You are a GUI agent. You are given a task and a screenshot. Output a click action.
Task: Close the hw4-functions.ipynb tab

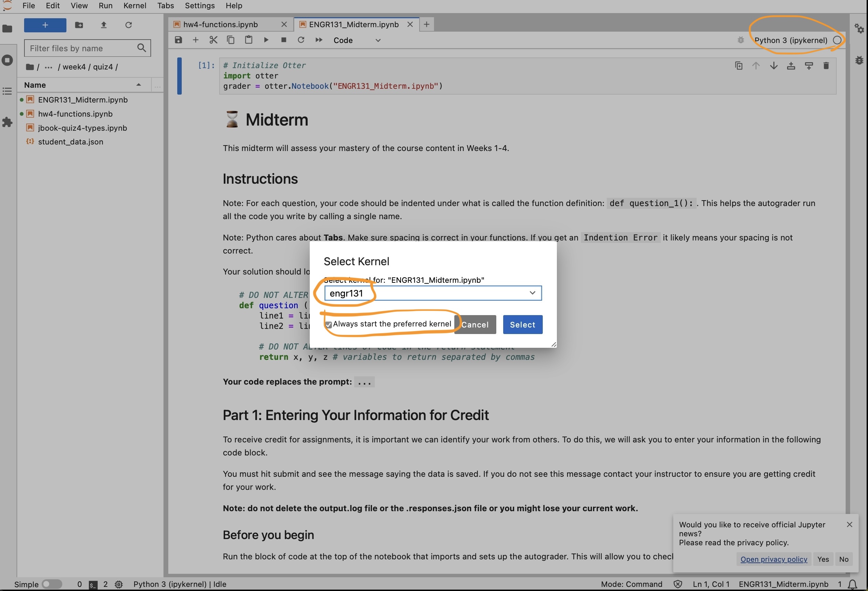click(x=284, y=25)
